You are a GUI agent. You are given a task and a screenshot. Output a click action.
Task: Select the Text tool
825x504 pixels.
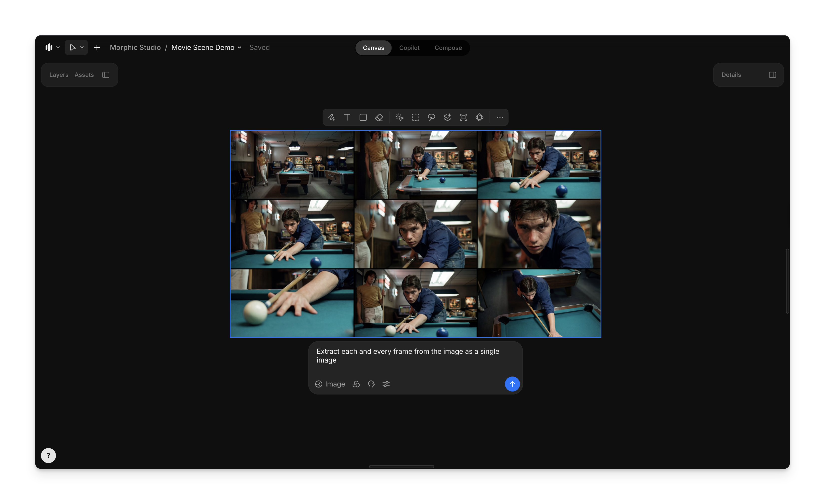pyautogui.click(x=347, y=118)
